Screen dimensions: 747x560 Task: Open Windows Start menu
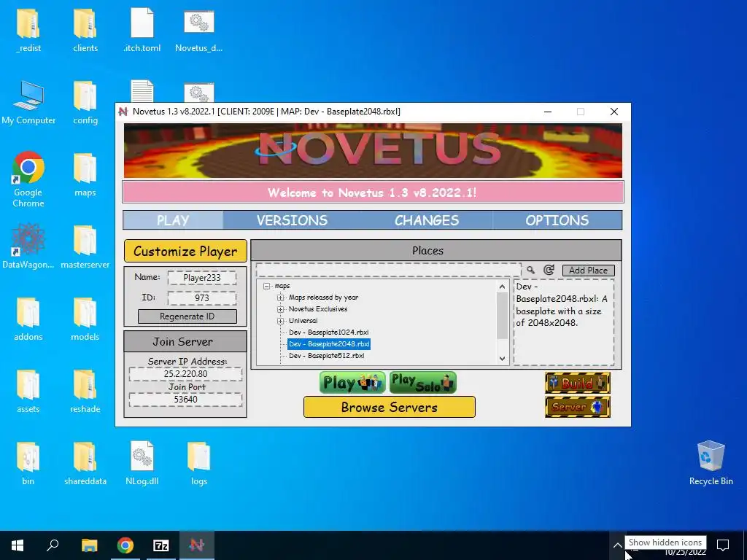point(18,545)
